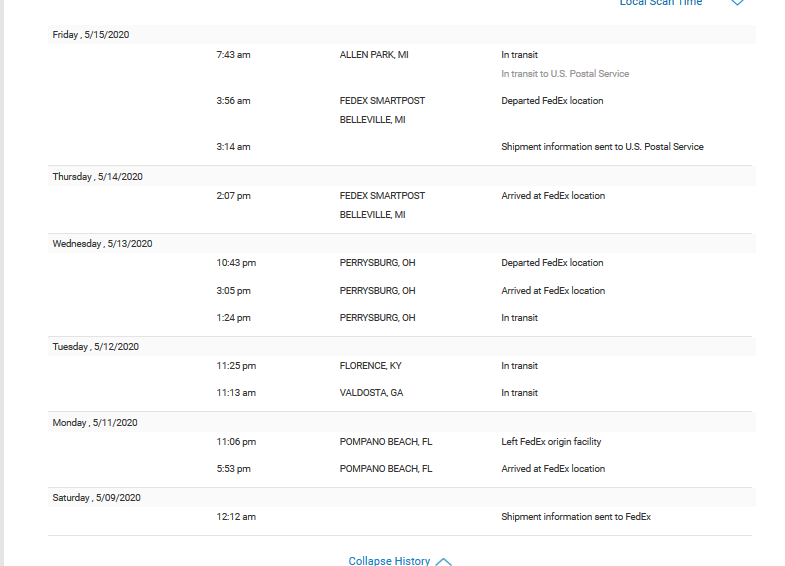Click the Local Scan Time label
Viewport: 785px width, 566px height.
pyautogui.click(x=661, y=3)
